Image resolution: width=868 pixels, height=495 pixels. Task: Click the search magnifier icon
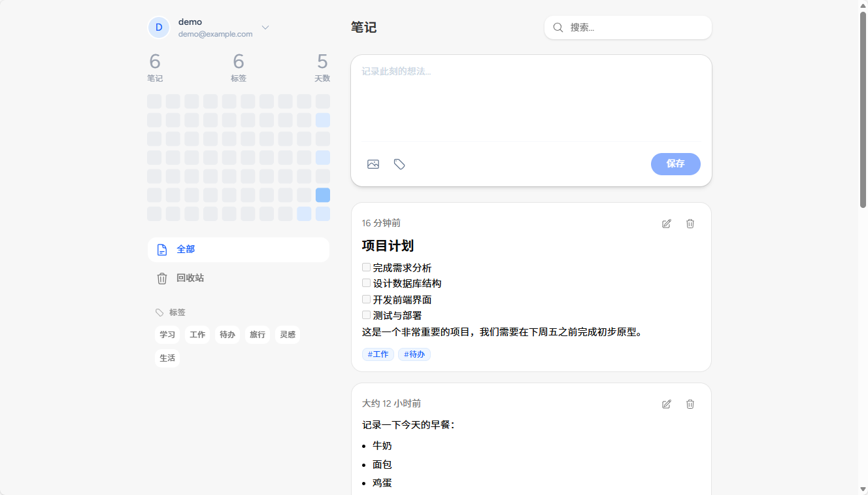tap(558, 27)
